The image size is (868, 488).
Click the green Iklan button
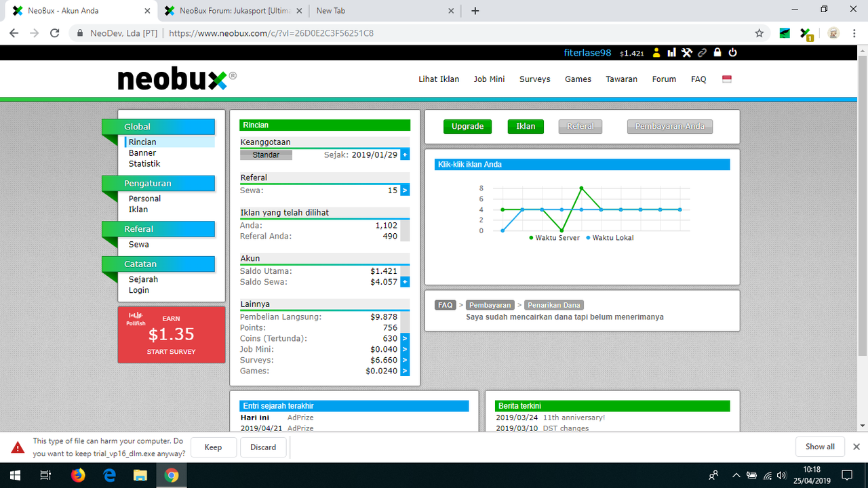click(526, 126)
